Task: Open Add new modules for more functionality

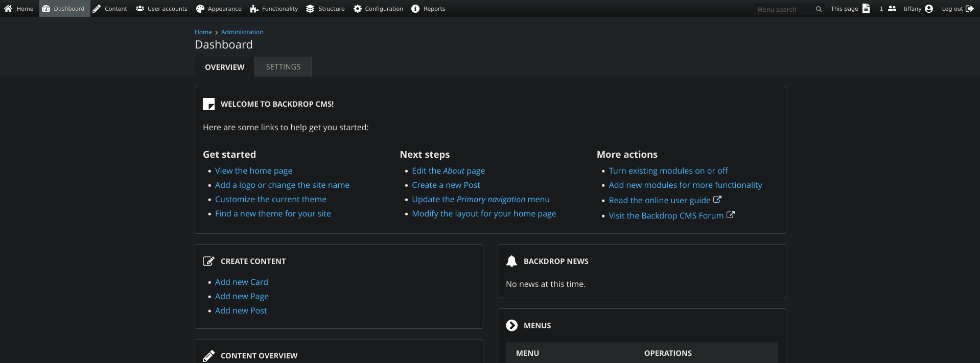Action: pos(686,185)
